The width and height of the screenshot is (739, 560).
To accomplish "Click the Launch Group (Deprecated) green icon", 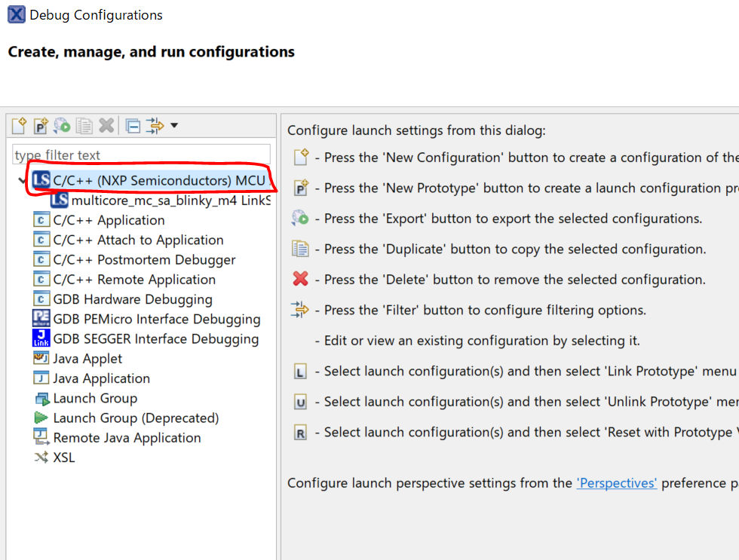I will click(x=41, y=418).
